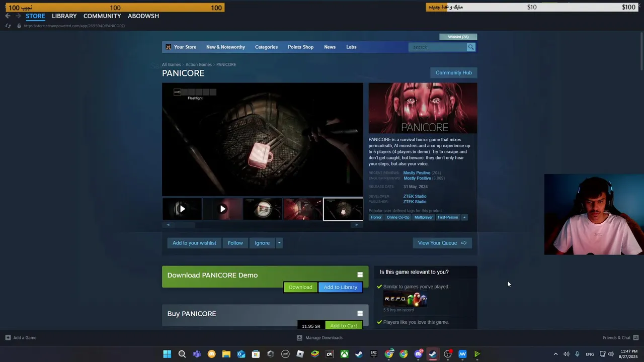Open Windows taskbar search

coord(182,354)
